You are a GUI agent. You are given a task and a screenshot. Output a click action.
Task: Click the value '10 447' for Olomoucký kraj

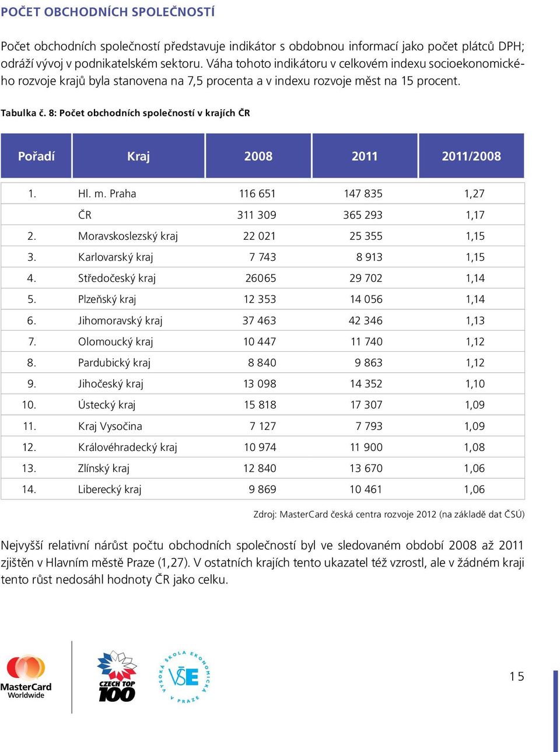[x=260, y=342]
